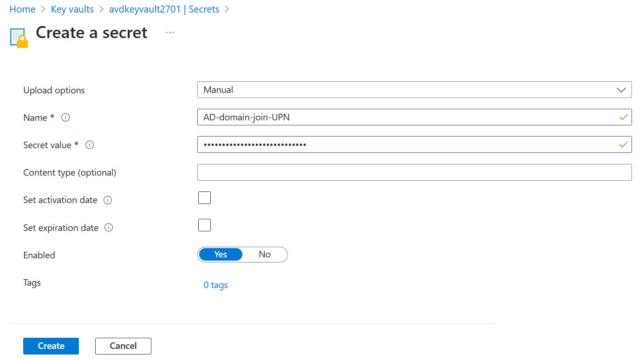Image resolution: width=644 pixels, height=361 pixels.
Task: Click the Upload options dropdown chevron arrow
Action: click(621, 90)
